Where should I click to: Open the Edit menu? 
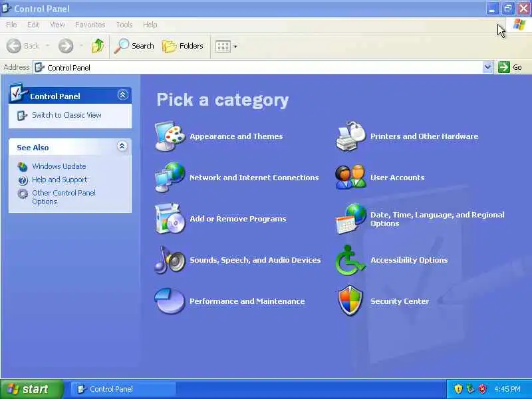[x=33, y=25]
